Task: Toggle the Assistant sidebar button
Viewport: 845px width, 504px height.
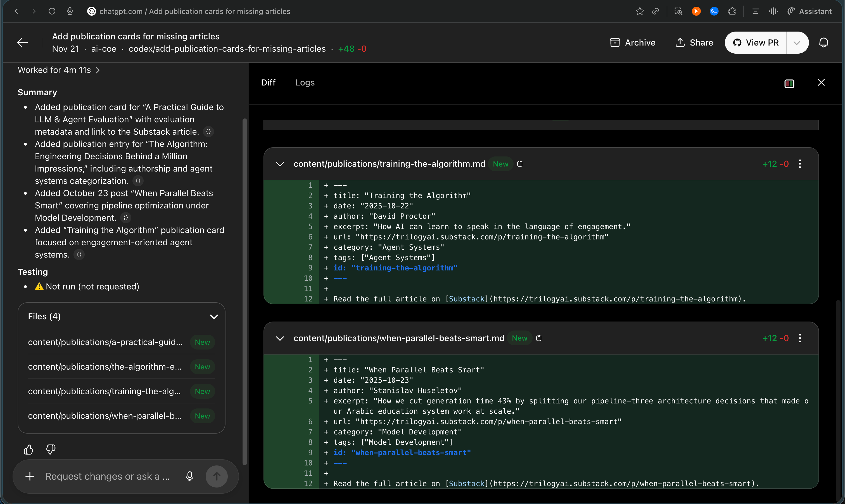Action: tap(810, 11)
